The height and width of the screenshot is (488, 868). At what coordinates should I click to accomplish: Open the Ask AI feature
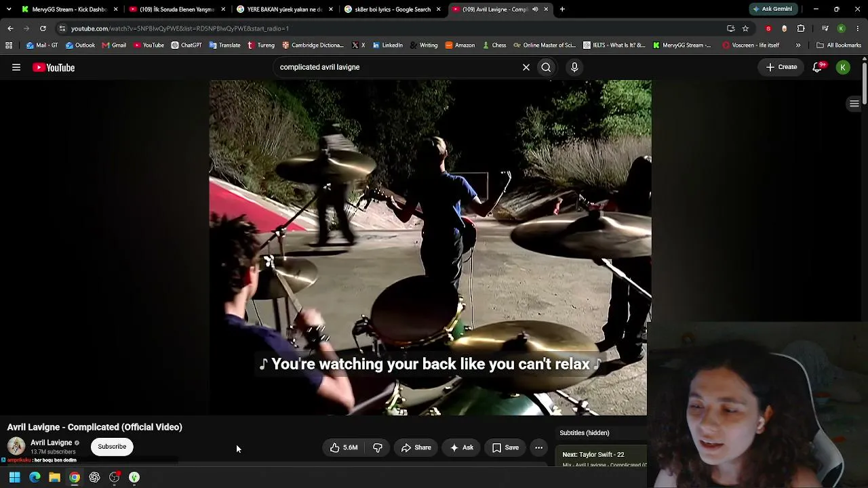(462, 447)
